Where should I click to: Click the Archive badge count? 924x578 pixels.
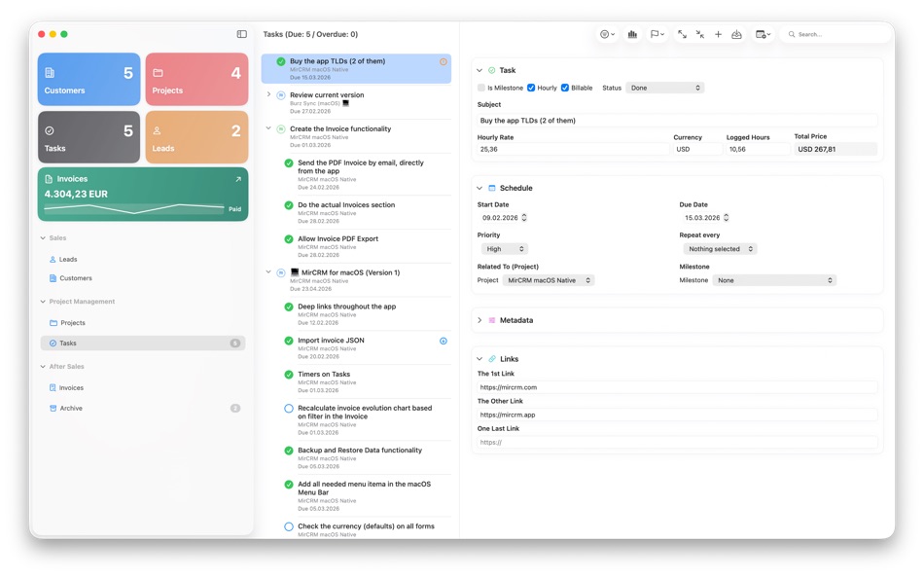click(235, 408)
